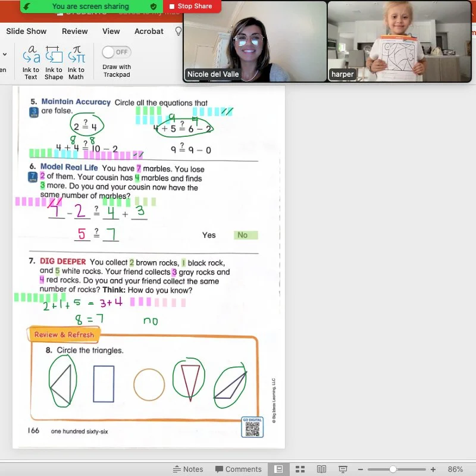Image resolution: width=476 pixels, height=476 pixels.
Task: Click the Review & Refresh label
Action: click(x=64, y=334)
